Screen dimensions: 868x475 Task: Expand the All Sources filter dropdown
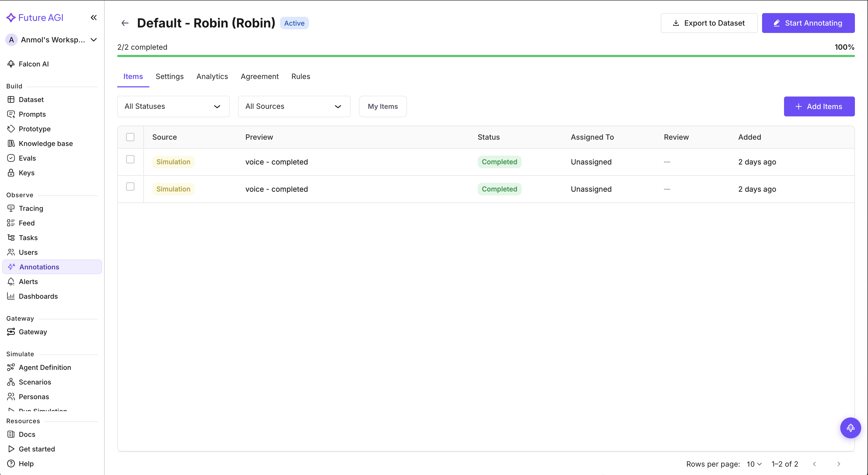(294, 106)
